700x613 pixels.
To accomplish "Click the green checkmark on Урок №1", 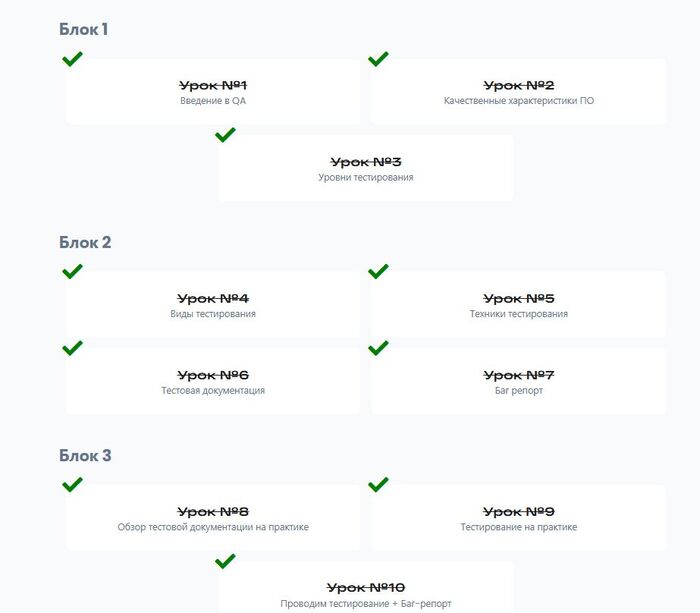I will 73,59.
